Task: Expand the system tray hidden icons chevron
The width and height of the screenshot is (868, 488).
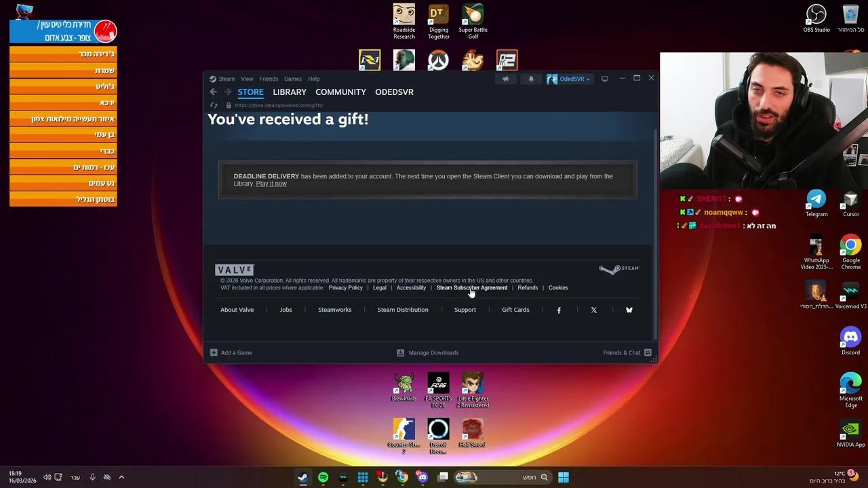Action: (x=121, y=477)
